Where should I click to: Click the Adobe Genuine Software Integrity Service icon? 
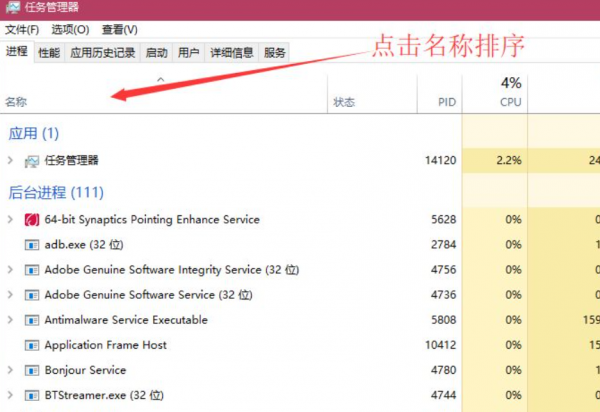(x=32, y=270)
